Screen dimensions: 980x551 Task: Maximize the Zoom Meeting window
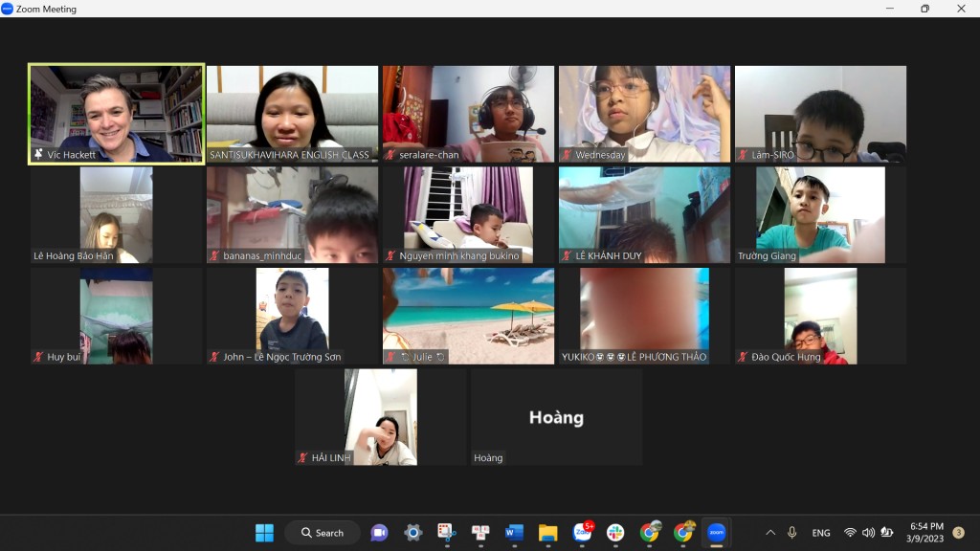924,9
